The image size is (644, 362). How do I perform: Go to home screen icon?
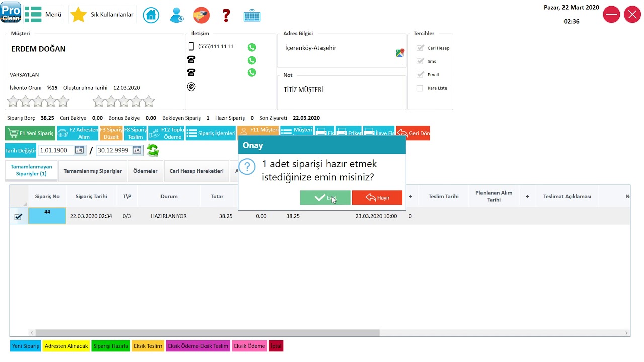point(151,15)
